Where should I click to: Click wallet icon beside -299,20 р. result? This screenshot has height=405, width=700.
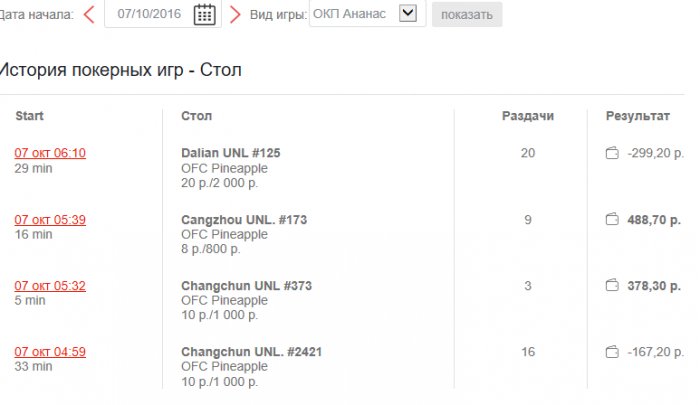coord(612,153)
